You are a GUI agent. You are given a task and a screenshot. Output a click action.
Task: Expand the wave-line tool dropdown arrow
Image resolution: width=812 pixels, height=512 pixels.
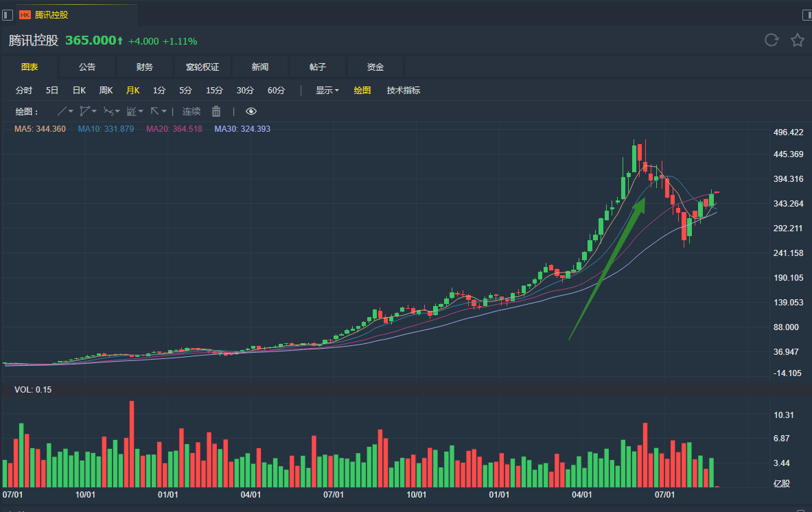[117, 111]
